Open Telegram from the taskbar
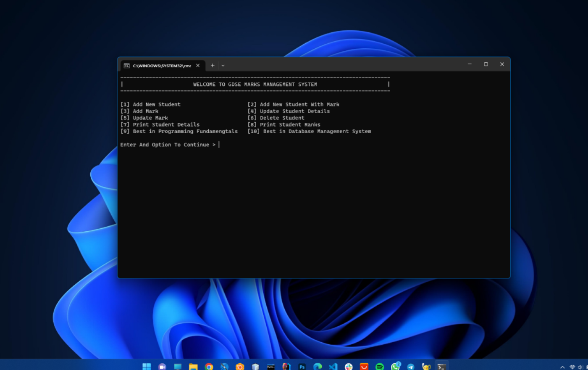Image resolution: width=588 pixels, height=370 pixels. pyautogui.click(x=411, y=367)
